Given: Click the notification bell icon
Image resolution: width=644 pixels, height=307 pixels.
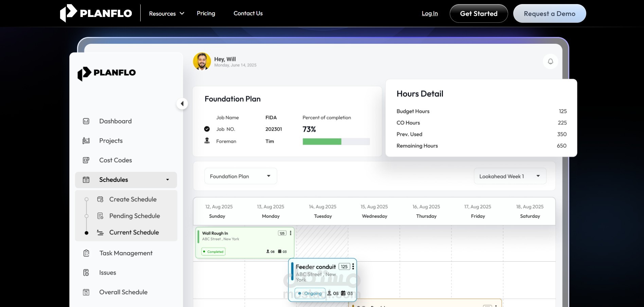Looking at the screenshot, I should [x=550, y=61].
